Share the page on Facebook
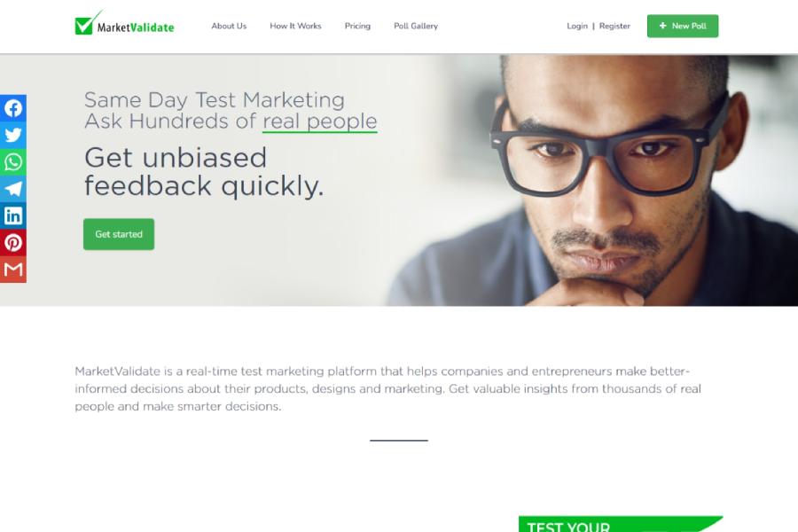 (13, 108)
